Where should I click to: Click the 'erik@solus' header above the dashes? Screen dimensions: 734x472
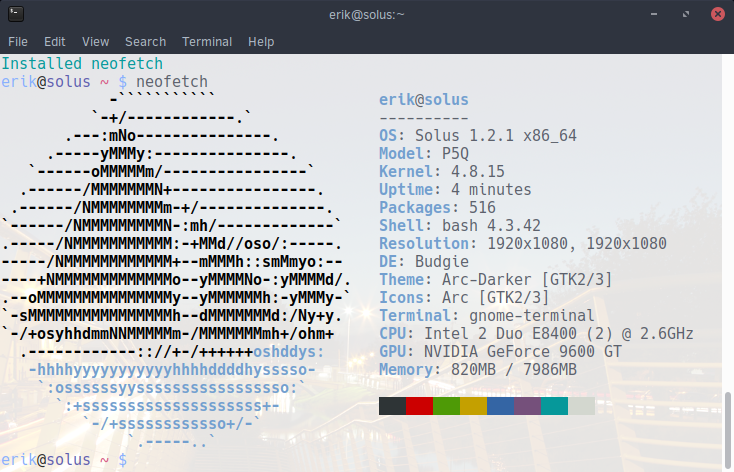tap(424, 100)
